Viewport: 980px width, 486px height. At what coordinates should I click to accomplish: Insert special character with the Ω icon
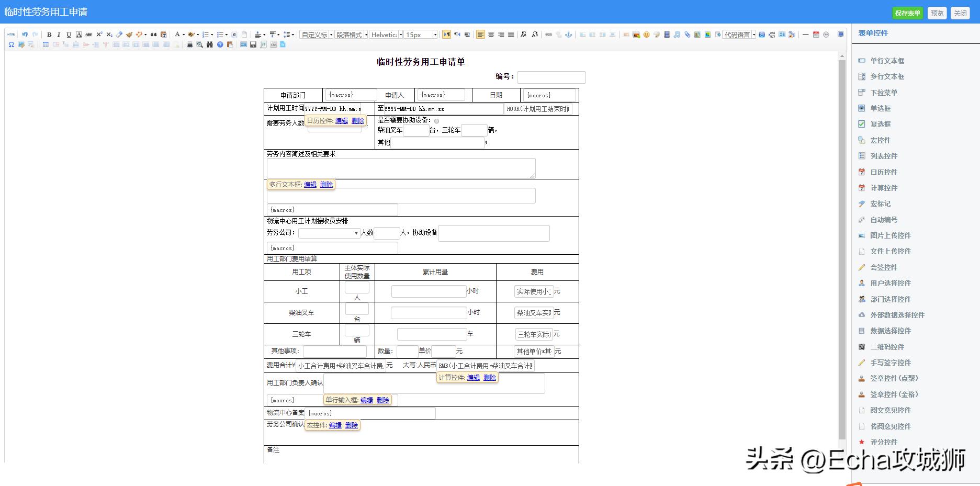[x=11, y=44]
